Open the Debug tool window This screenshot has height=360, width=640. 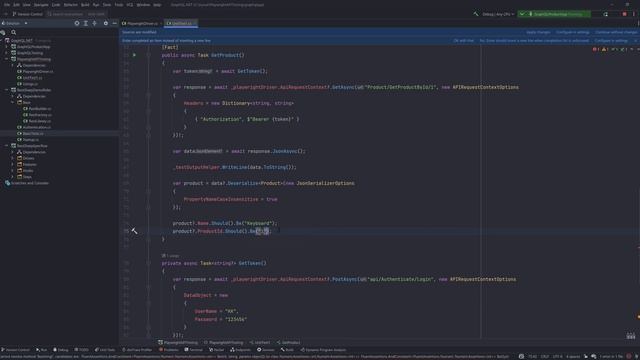click(61, 350)
